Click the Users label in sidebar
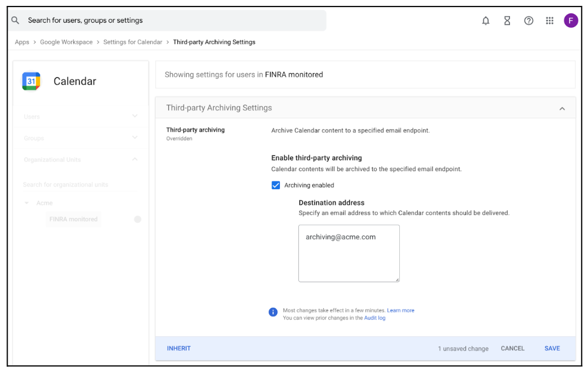Image resolution: width=588 pixels, height=376 pixels. (32, 117)
